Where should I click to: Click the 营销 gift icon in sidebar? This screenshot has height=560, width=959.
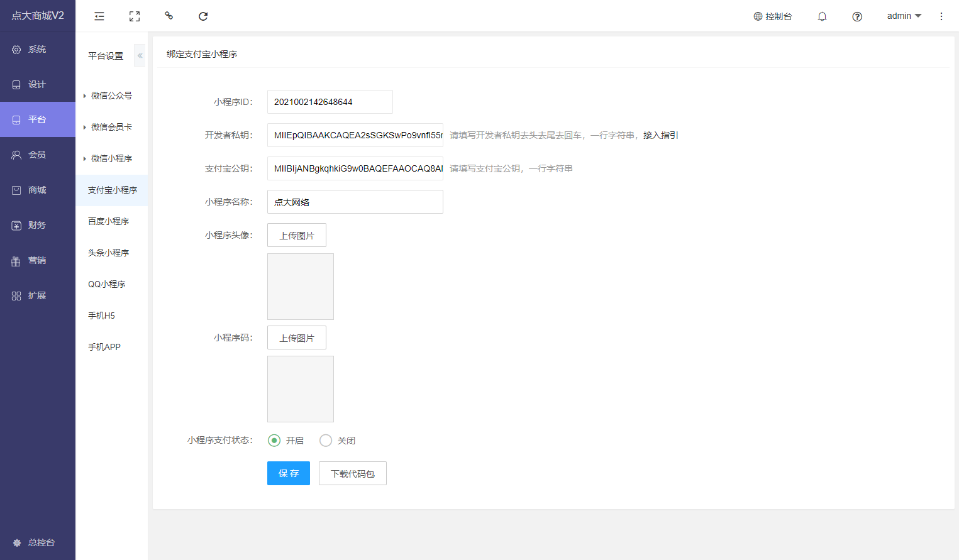tap(16, 261)
